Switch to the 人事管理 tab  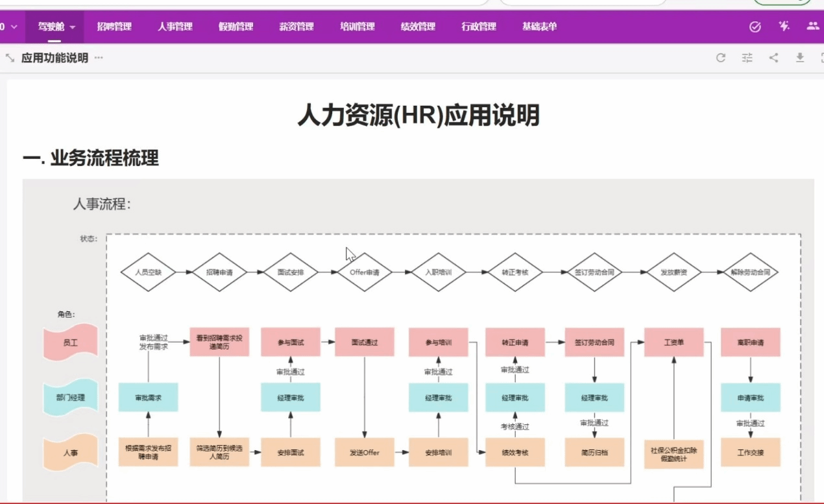[x=175, y=27]
